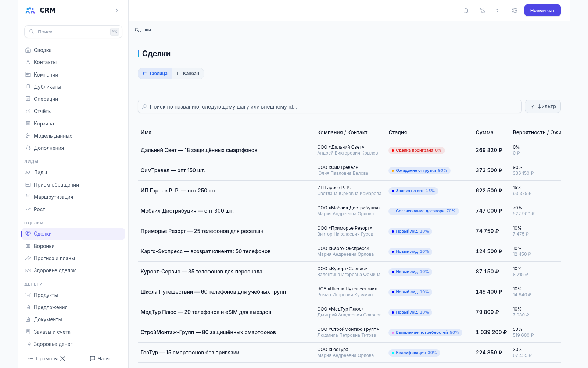Open the Фильтр filter button
Image resolution: width=588 pixels, height=368 pixels.
542,106
